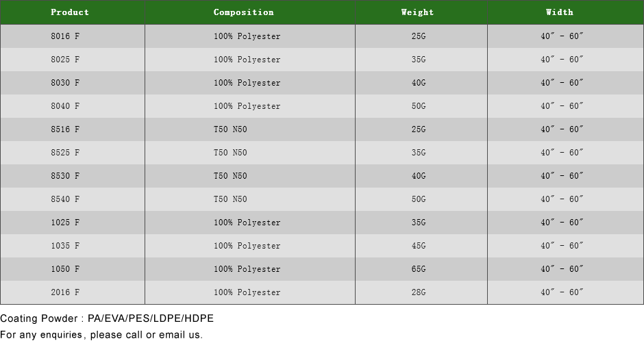Select product cell 2016 F

coord(65,292)
